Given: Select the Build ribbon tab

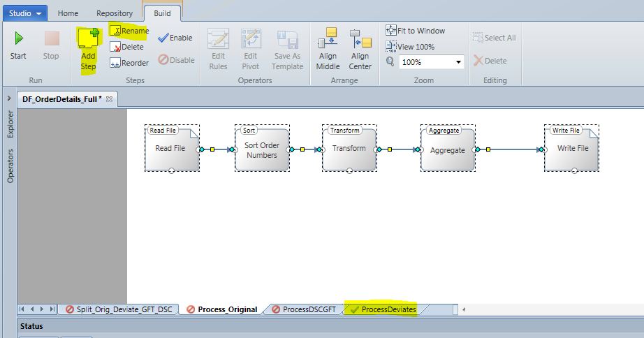Looking at the screenshot, I should tap(162, 13).
